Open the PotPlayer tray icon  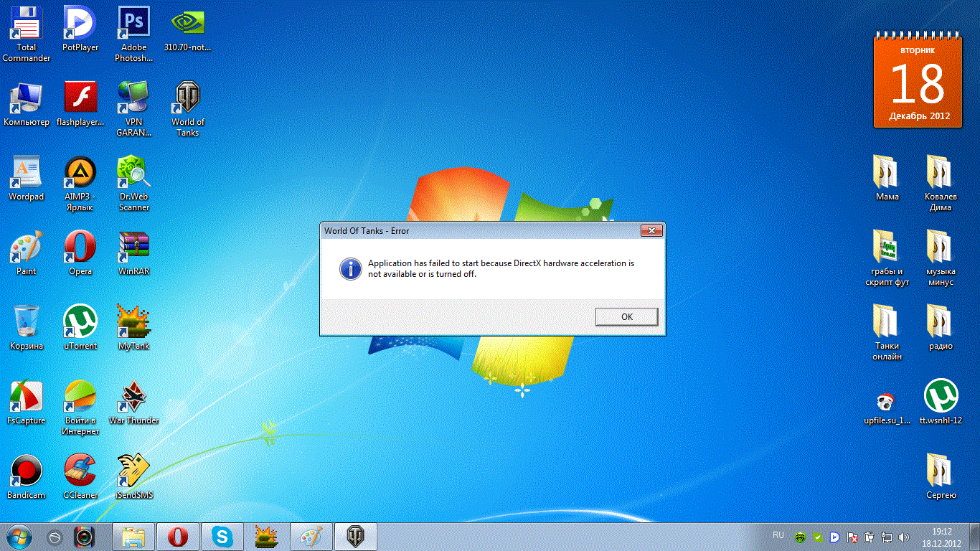tap(835, 537)
